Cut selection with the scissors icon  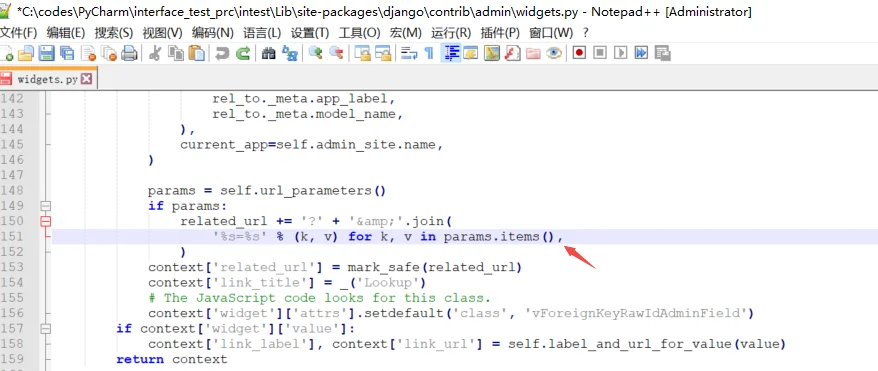155,53
